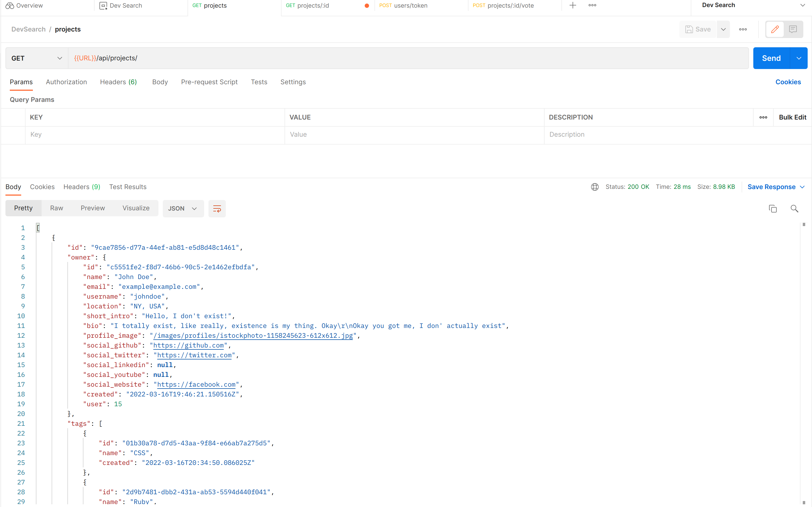The image size is (812, 507).
Task: Open the query params column options ellipsis
Action: (x=763, y=117)
